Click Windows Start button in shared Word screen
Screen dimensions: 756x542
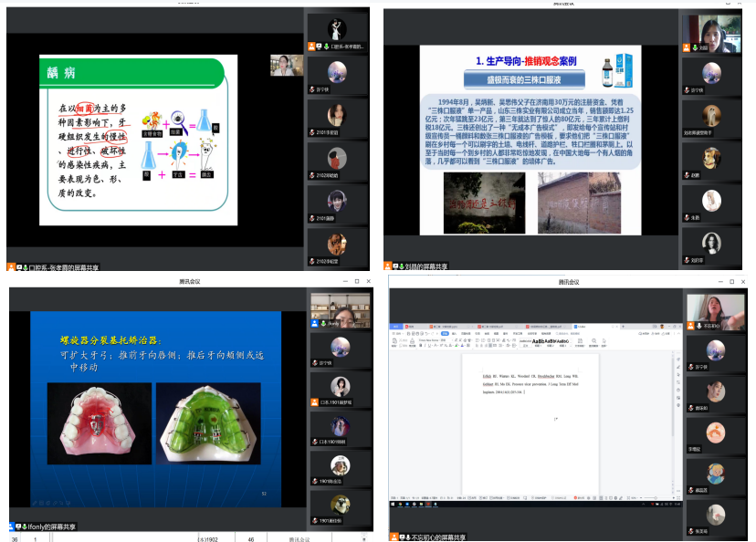coord(394,504)
